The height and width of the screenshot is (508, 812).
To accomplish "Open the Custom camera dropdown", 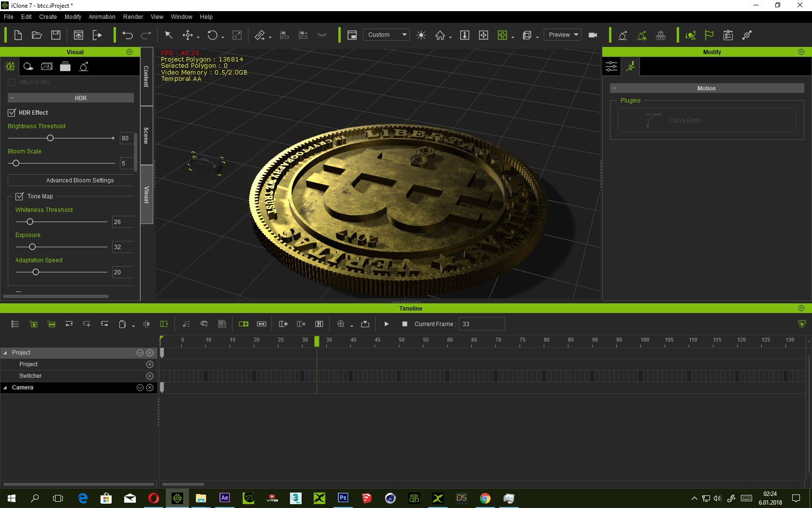I will (386, 35).
